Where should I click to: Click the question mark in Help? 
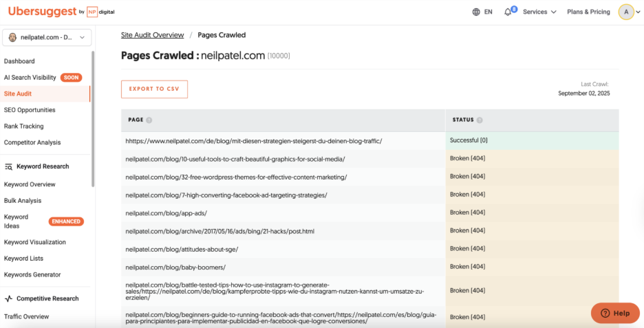click(605, 314)
